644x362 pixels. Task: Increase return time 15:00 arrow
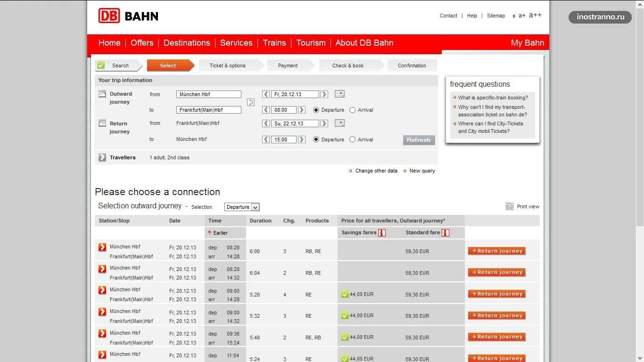click(x=302, y=140)
